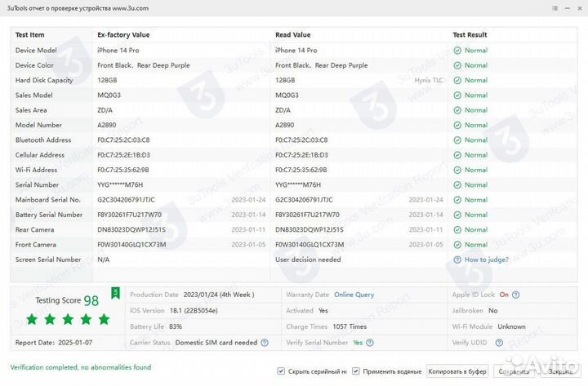Toggle the 'Скрыть серийный' checkbox
The width and height of the screenshot is (588, 386).
point(281,371)
